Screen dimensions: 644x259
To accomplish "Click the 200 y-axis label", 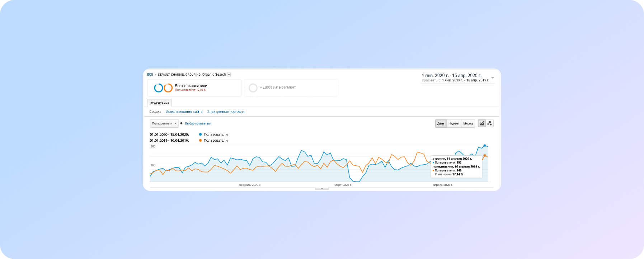I will point(153,146).
